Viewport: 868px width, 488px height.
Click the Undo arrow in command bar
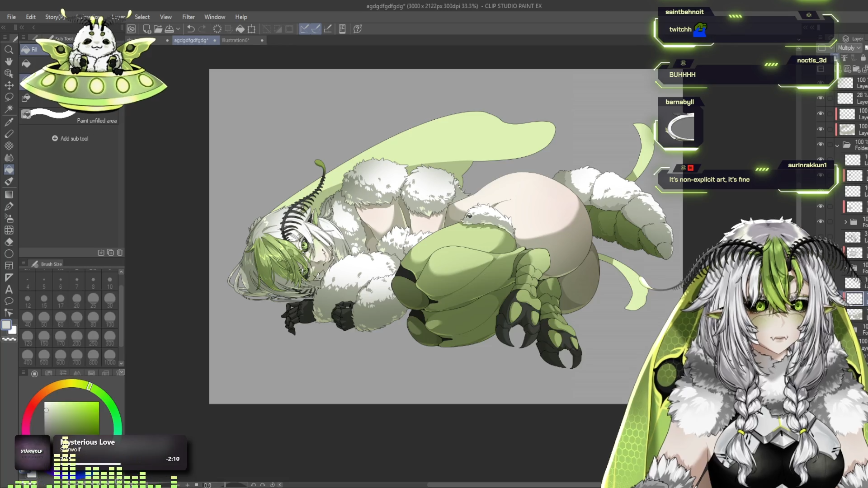pyautogui.click(x=191, y=29)
